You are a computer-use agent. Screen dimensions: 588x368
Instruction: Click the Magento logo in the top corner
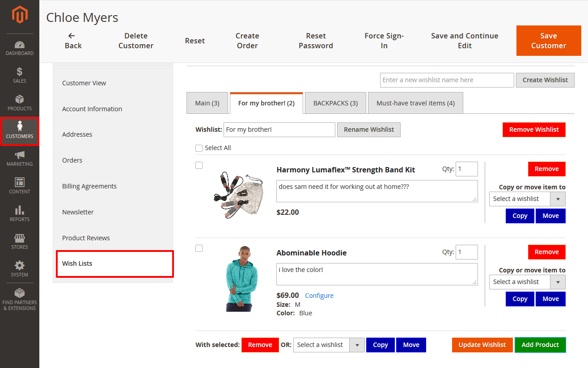(x=19, y=14)
